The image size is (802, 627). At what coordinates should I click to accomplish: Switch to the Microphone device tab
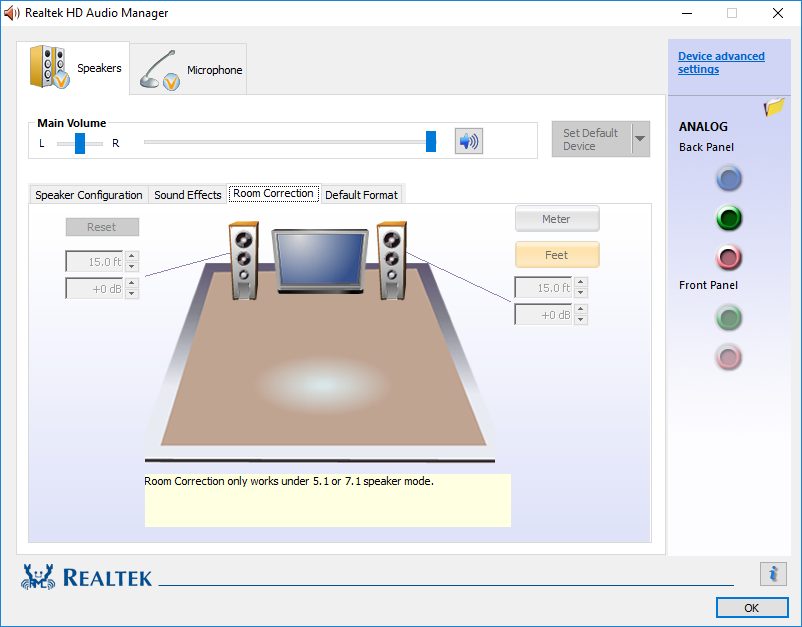pyautogui.click(x=188, y=70)
